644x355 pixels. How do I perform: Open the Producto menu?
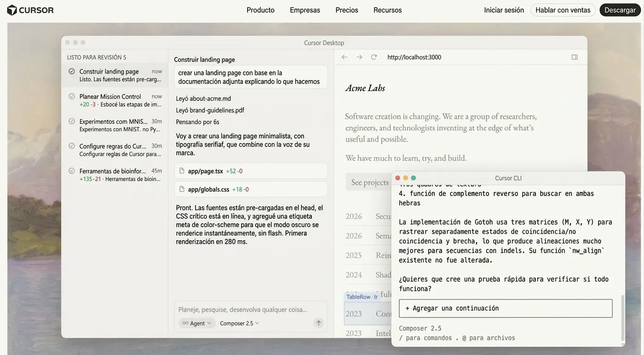[x=261, y=10]
